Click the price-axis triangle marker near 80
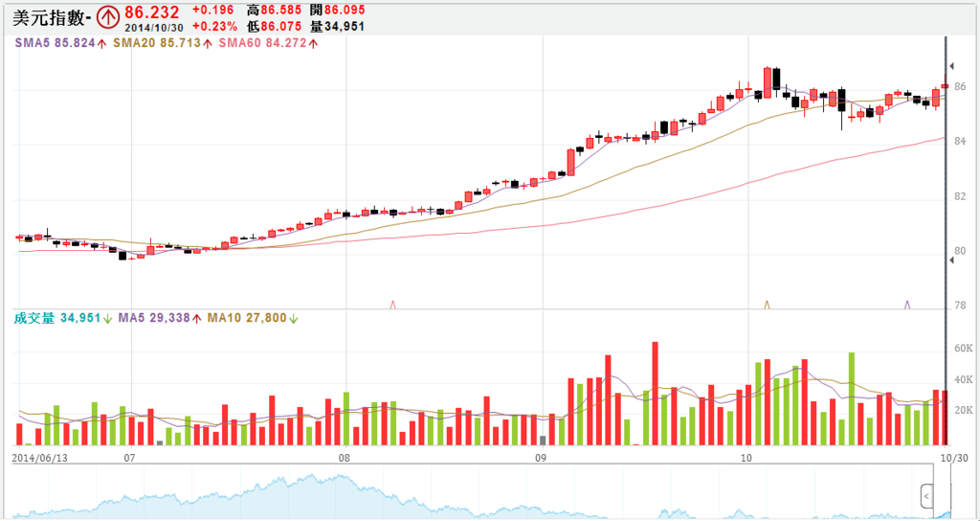The image size is (980, 521). coord(951,260)
